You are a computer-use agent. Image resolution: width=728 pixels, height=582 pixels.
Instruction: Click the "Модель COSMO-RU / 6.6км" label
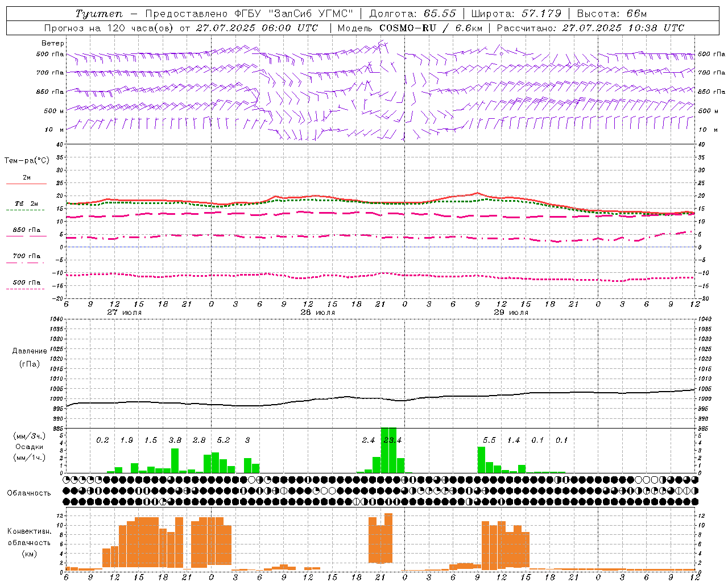point(409,28)
